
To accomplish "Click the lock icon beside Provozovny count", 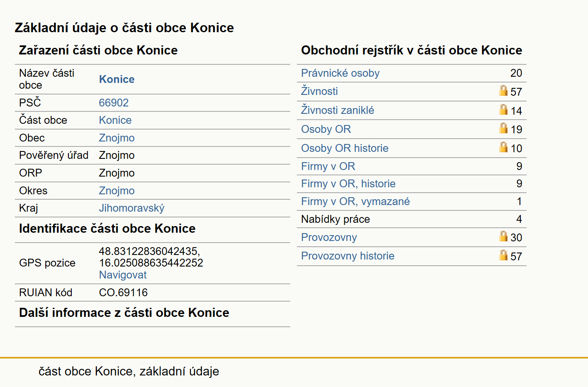I will click(503, 236).
